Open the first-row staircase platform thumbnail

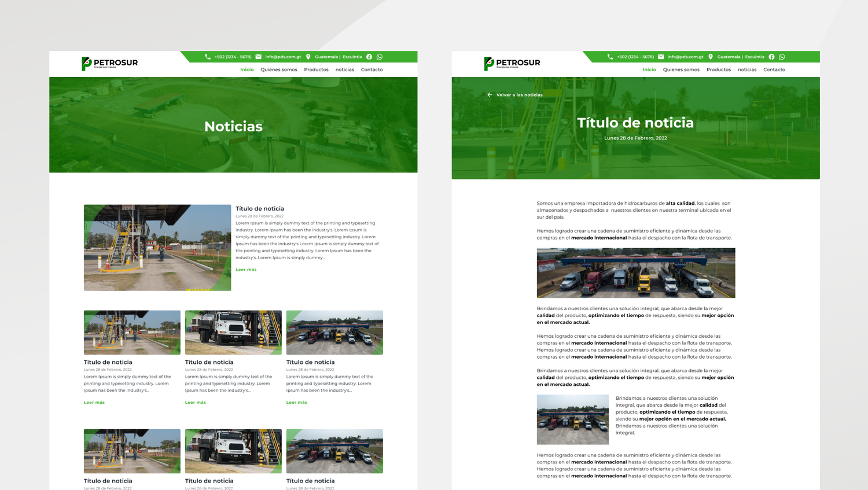pos(132,333)
